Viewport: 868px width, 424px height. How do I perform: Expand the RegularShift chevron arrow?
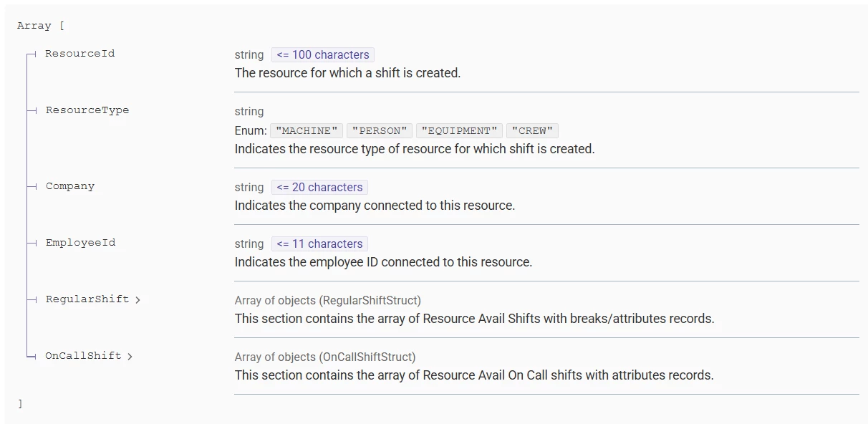pyautogui.click(x=138, y=299)
